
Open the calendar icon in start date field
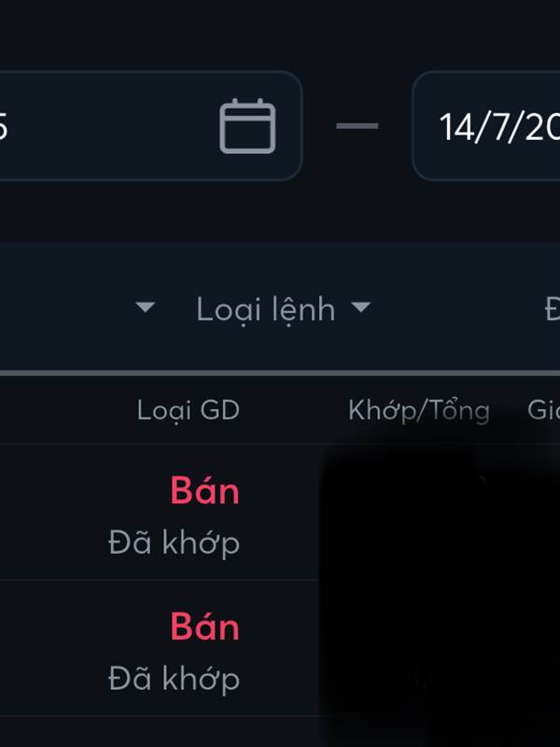247,126
